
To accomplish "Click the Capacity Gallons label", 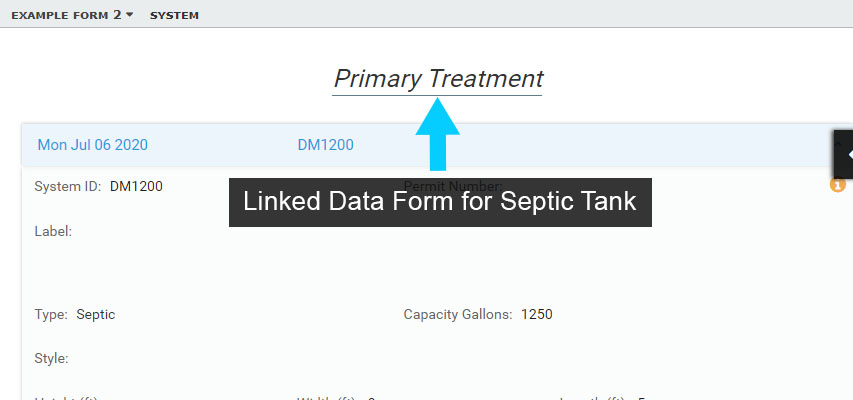I will pyautogui.click(x=457, y=314).
